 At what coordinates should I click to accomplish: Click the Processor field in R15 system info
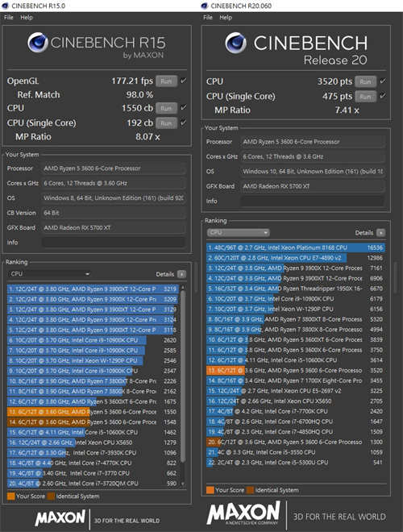point(114,168)
